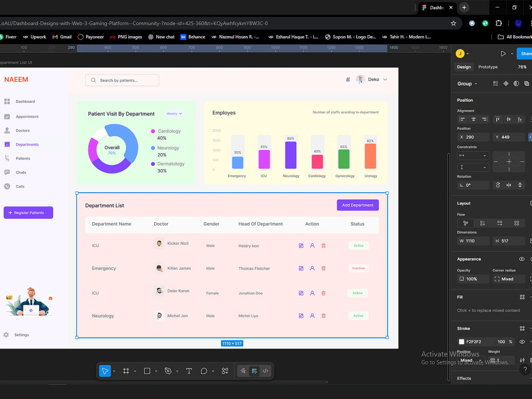The image size is (532, 399).
Task: Expand Move tool options arrow
Action: [114, 371]
